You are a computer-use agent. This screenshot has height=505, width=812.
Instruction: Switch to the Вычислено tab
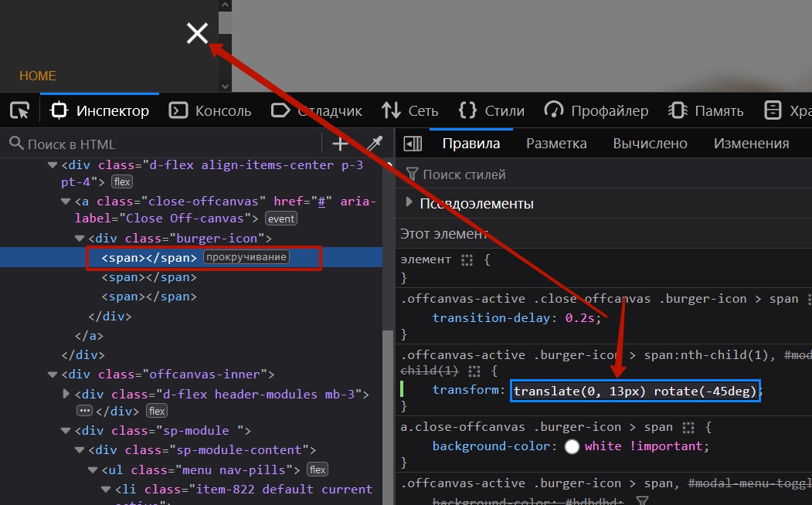tap(650, 144)
